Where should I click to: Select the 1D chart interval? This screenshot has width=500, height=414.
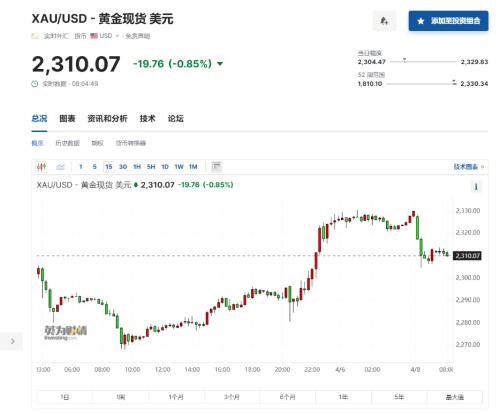165,167
